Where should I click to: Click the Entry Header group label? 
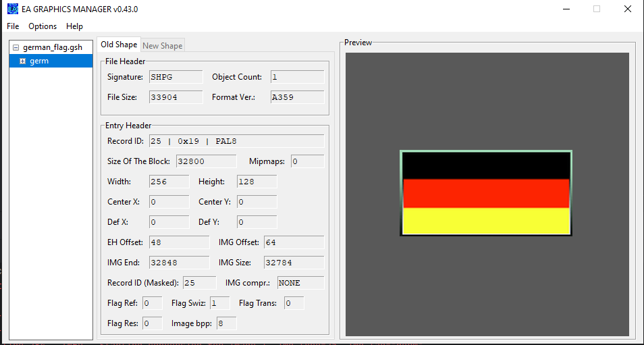pos(128,126)
